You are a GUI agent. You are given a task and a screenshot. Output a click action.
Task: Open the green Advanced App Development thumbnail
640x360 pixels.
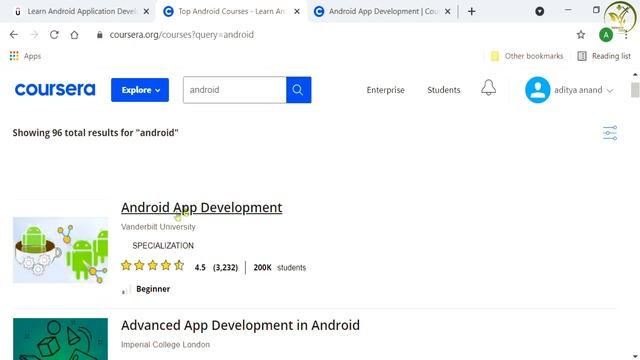tap(60, 339)
